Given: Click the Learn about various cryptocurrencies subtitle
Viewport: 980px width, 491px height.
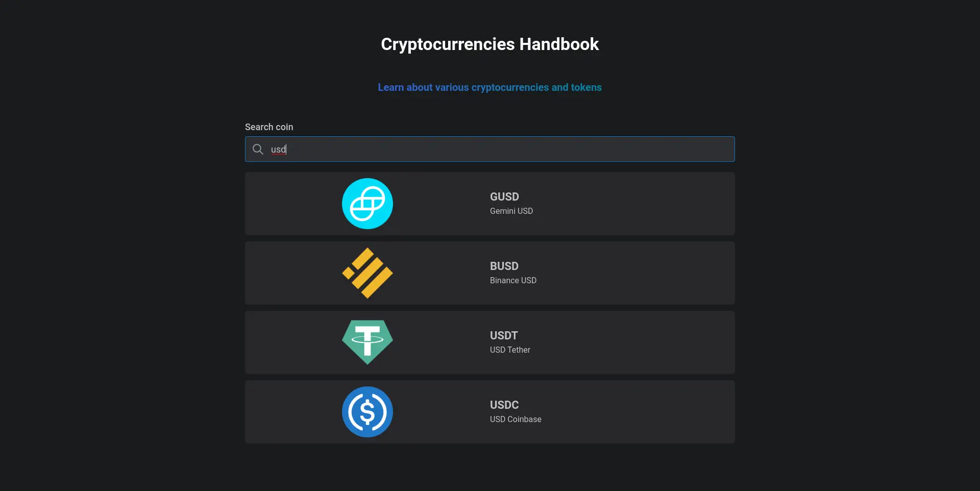Looking at the screenshot, I should click(x=489, y=87).
